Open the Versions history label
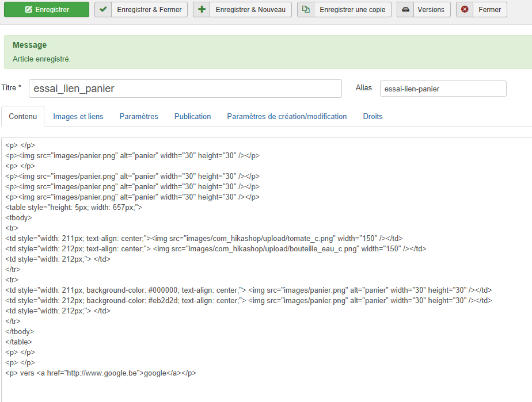The image size is (532, 402). pos(431,10)
